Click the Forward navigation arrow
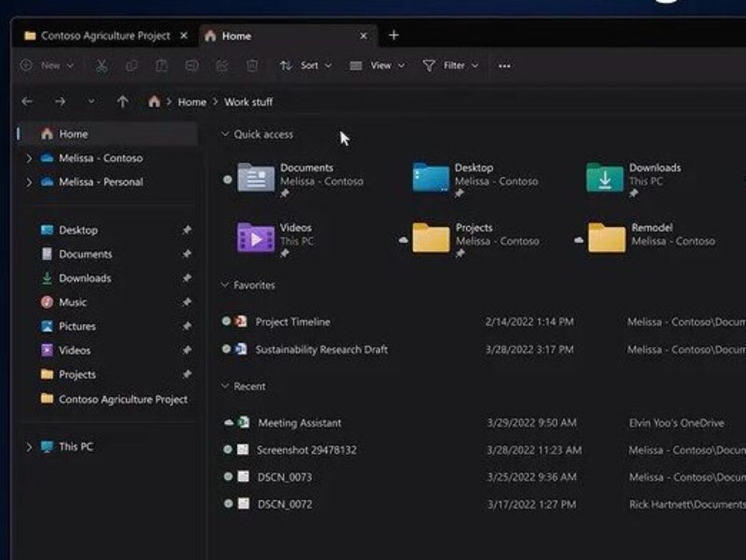This screenshot has width=746, height=560. pyautogui.click(x=60, y=101)
